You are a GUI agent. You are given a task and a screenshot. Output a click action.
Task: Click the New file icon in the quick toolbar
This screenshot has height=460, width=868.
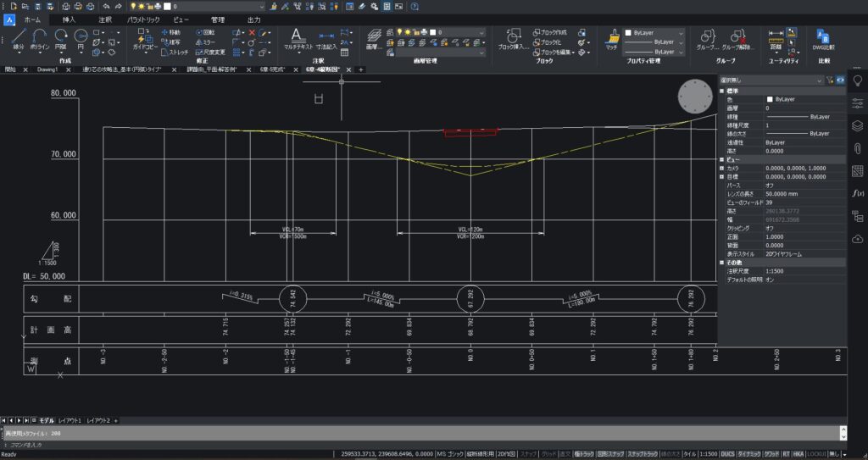coord(14,7)
